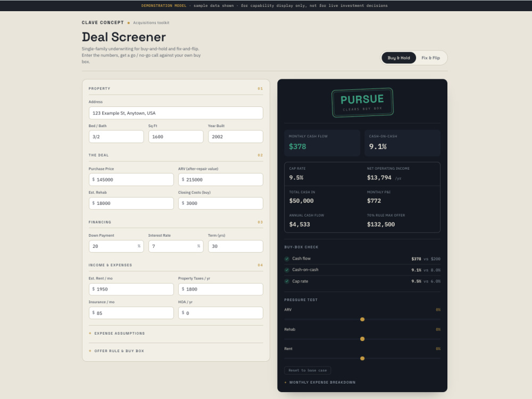Click the INCOME & EXPENSES section heading
Screen dimensions: 532x399
(110, 265)
